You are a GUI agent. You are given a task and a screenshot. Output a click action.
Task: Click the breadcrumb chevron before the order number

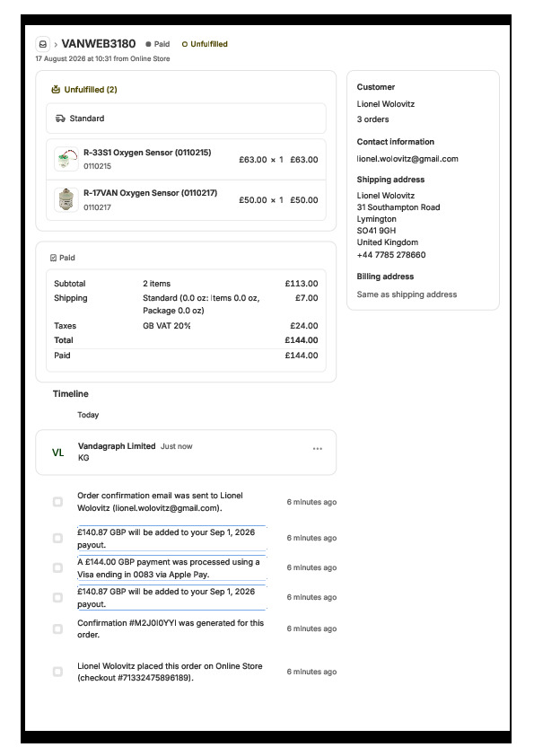coord(56,44)
